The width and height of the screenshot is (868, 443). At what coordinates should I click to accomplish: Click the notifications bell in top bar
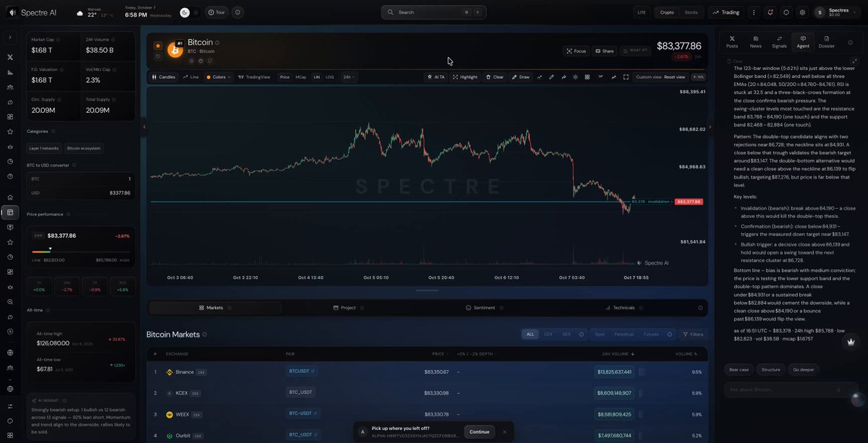tap(770, 12)
